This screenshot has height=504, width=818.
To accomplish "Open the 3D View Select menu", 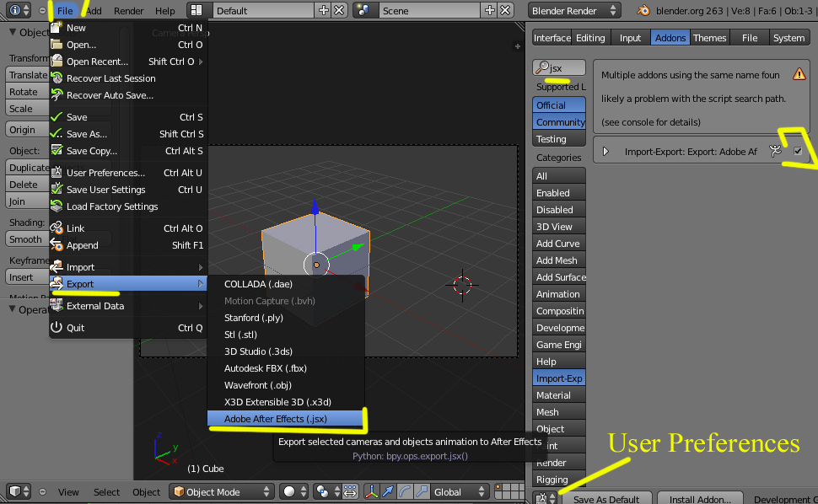I will click(106, 491).
